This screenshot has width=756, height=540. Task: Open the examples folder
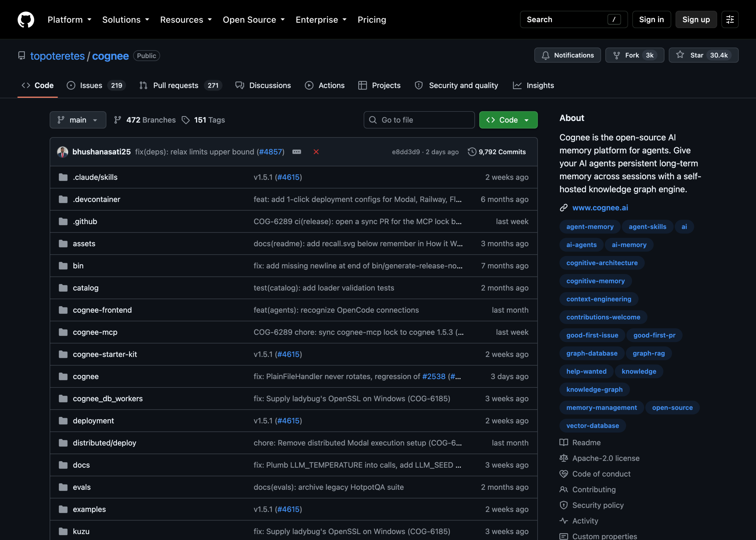89,509
